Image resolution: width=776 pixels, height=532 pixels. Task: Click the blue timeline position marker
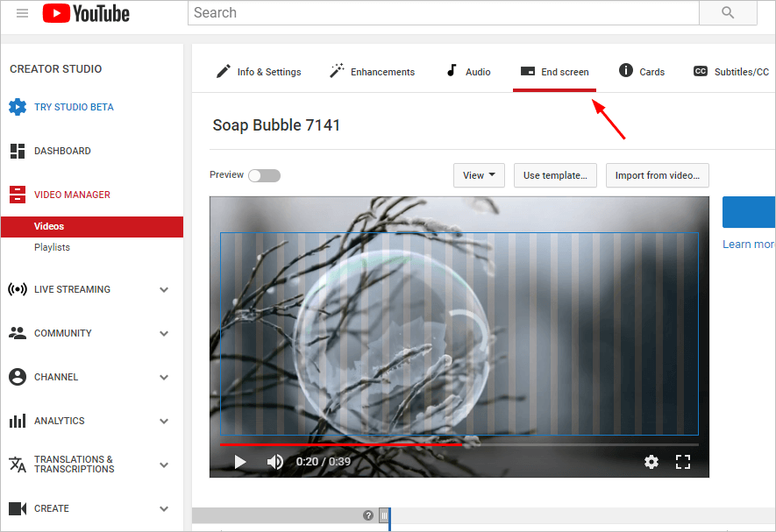(390, 519)
